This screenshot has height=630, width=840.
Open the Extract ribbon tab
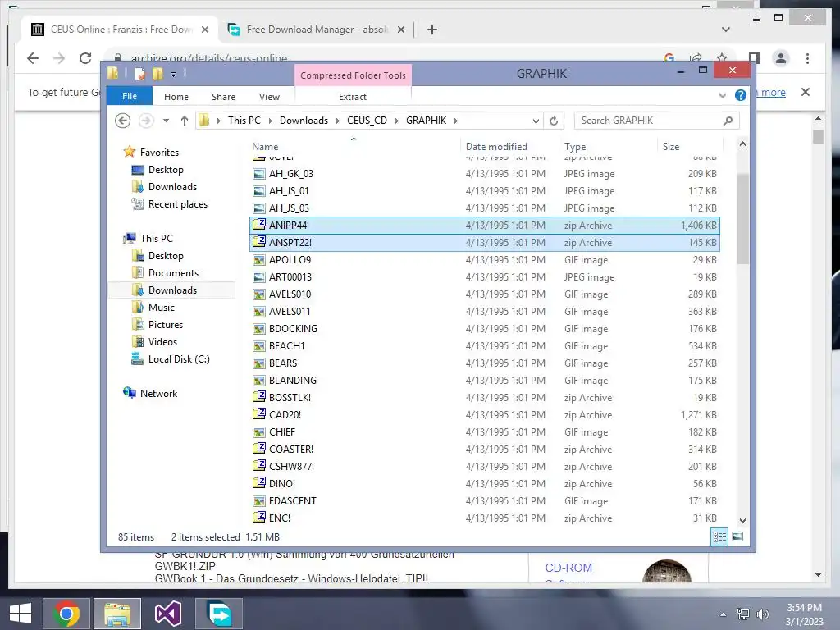point(353,97)
